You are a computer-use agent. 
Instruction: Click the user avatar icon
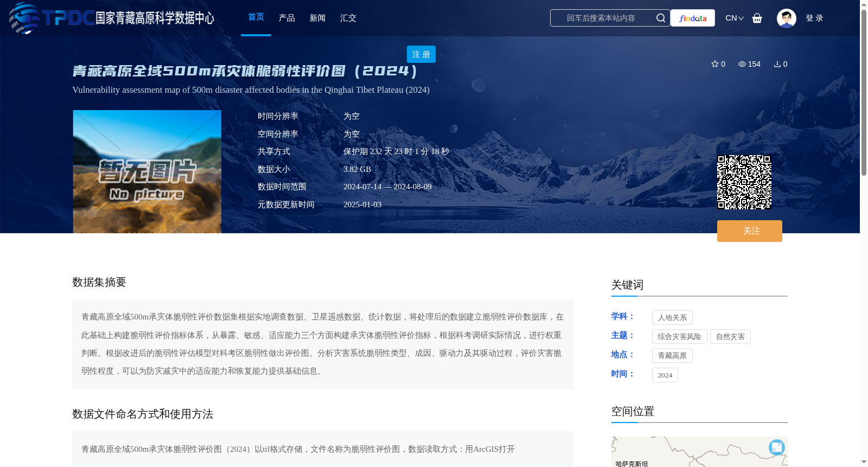[786, 18]
